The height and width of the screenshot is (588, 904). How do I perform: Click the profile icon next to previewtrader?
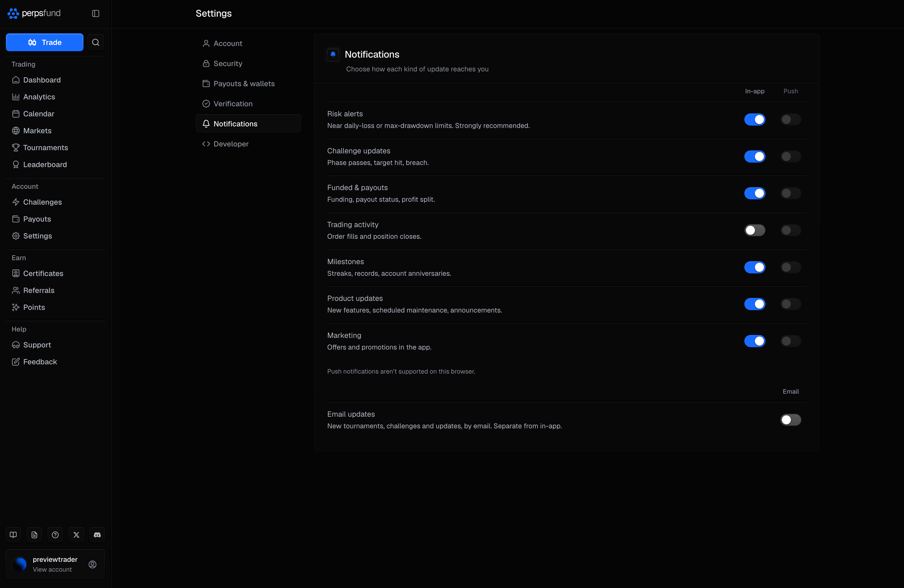pos(92,564)
